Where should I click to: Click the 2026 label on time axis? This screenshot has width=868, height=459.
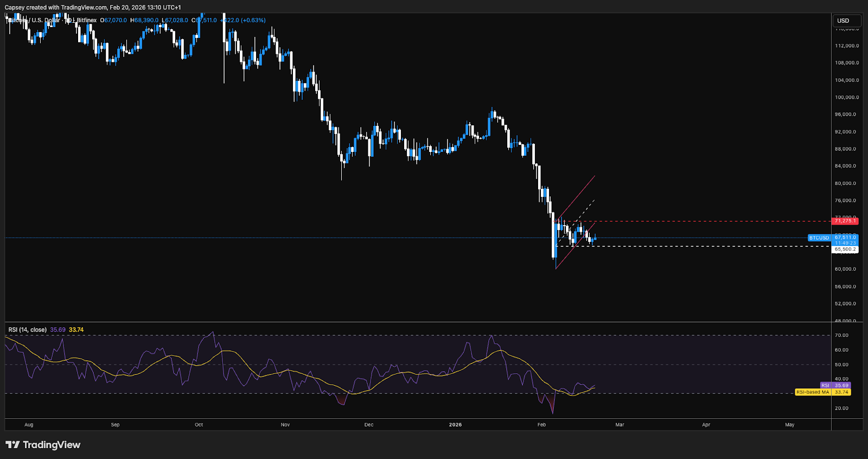(x=456, y=425)
